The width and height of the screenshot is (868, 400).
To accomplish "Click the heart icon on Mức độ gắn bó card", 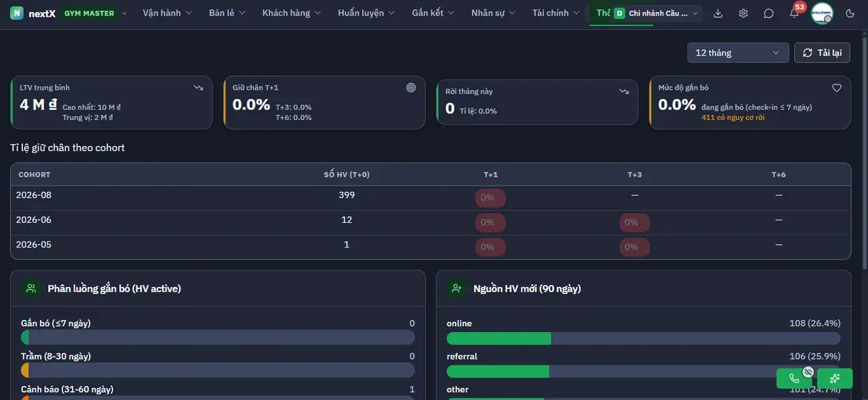I will coord(837,87).
